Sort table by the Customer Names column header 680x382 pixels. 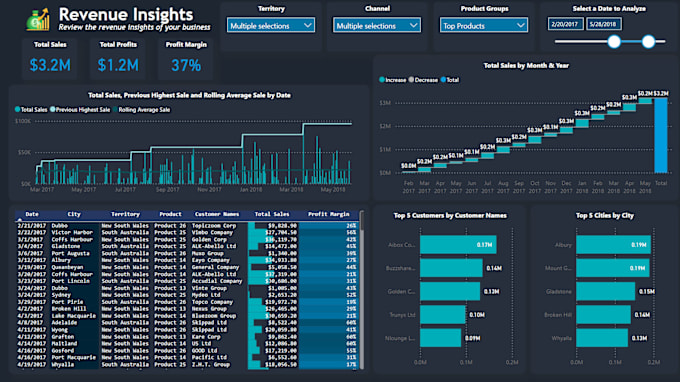(217, 214)
